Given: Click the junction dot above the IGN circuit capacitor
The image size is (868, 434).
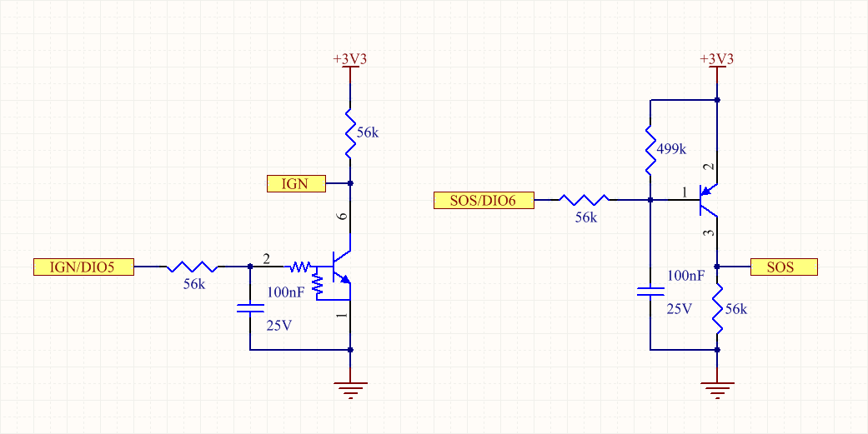Looking at the screenshot, I should tap(250, 267).
